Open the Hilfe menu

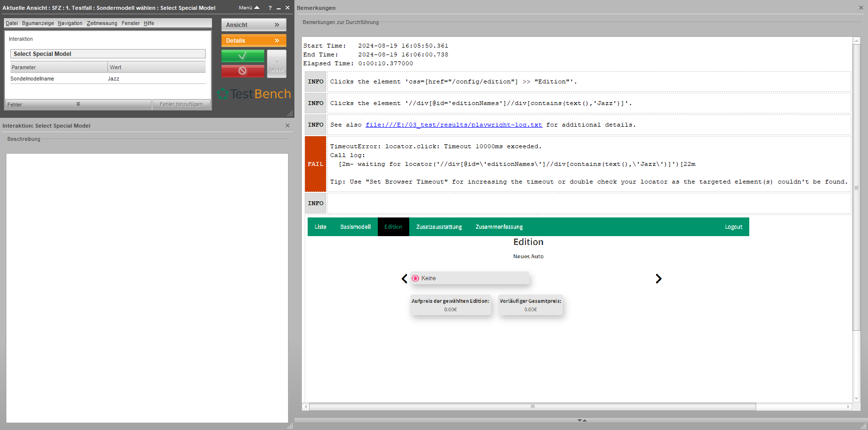(x=149, y=23)
